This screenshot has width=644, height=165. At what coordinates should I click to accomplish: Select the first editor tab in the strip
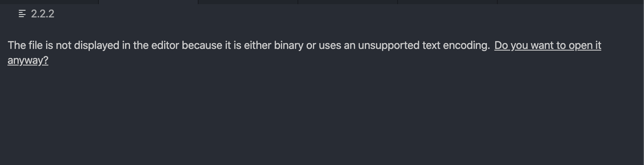coord(49,2)
